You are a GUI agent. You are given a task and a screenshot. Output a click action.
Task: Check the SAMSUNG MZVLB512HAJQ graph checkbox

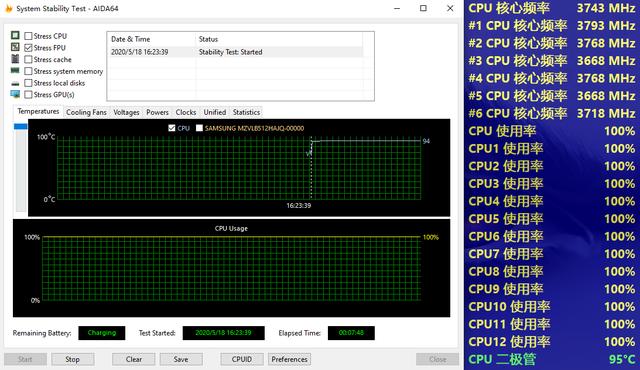(x=199, y=128)
